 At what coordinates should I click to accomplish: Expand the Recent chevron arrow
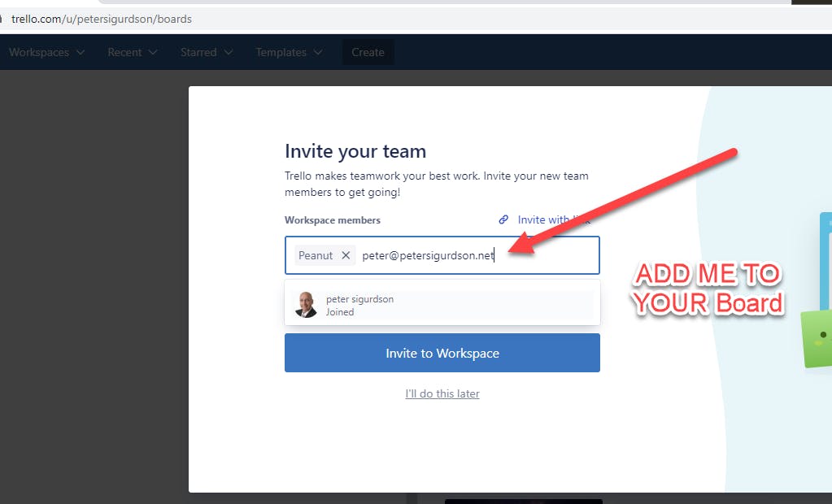pyautogui.click(x=153, y=52)
